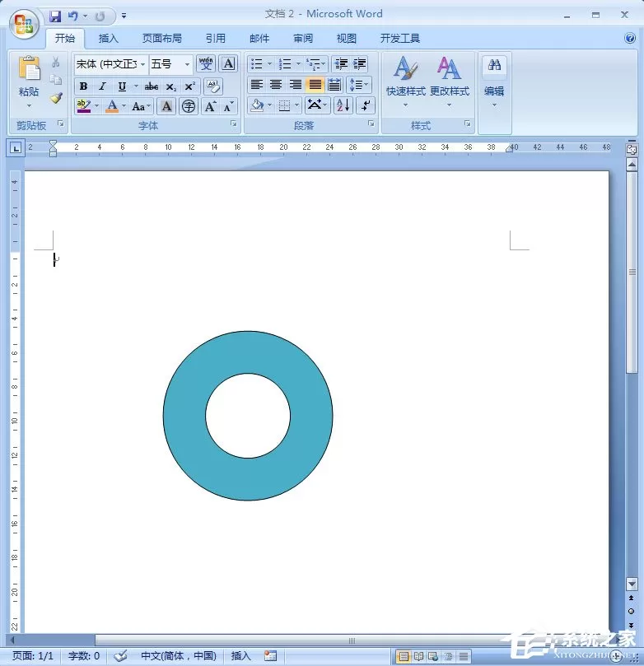Toggle Bold formatting
The width and height of the screenshot is (644, 666).
tap(84, 86)
